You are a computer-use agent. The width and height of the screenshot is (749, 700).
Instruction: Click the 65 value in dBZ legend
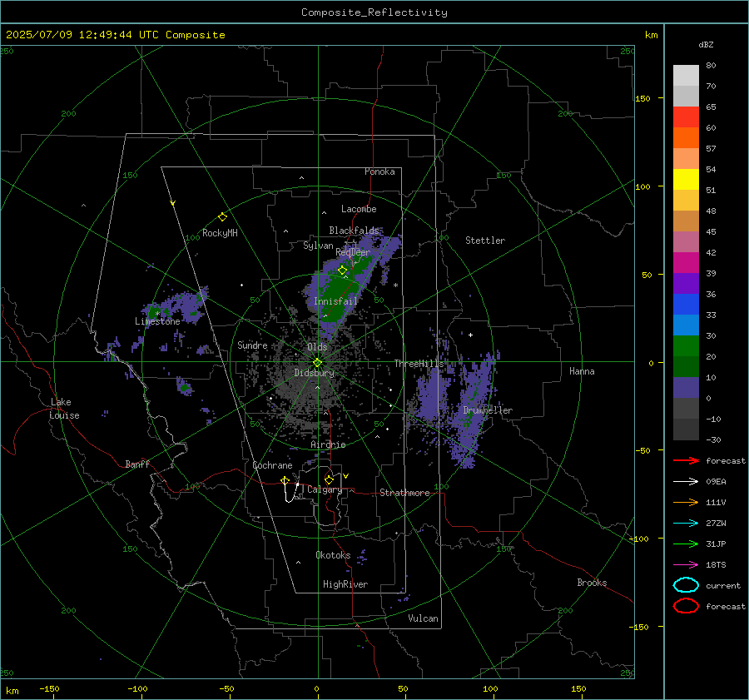711,107
